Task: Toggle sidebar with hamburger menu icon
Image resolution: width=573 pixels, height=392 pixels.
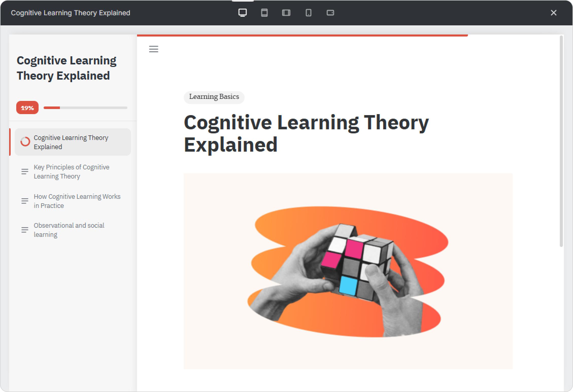Action: coord(154,49)
